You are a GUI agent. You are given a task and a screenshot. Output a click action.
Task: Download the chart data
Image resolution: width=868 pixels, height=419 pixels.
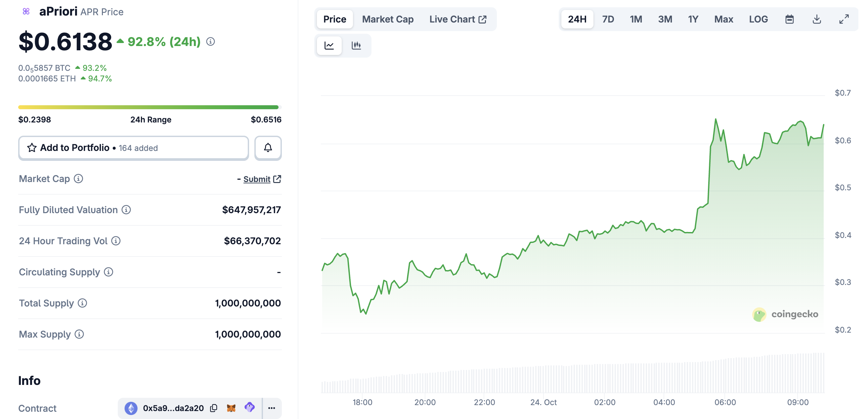coord(817,19)
